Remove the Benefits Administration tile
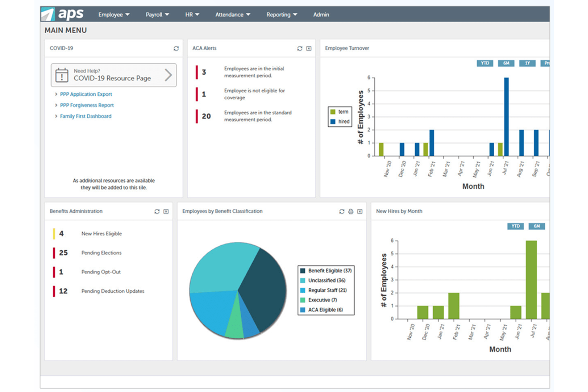This screenshot has width=588, height=392. (166, 211)
